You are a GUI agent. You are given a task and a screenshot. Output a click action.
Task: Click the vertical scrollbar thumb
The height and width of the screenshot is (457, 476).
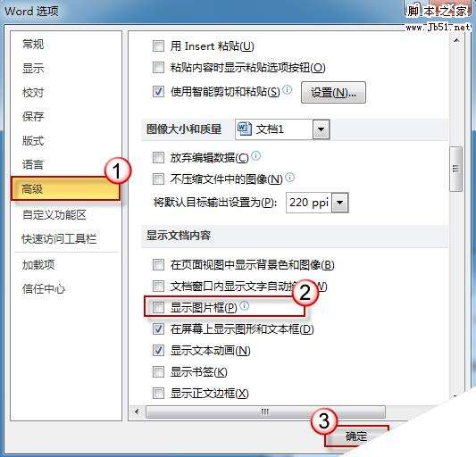pyautogui.click(x=455, y=169)
